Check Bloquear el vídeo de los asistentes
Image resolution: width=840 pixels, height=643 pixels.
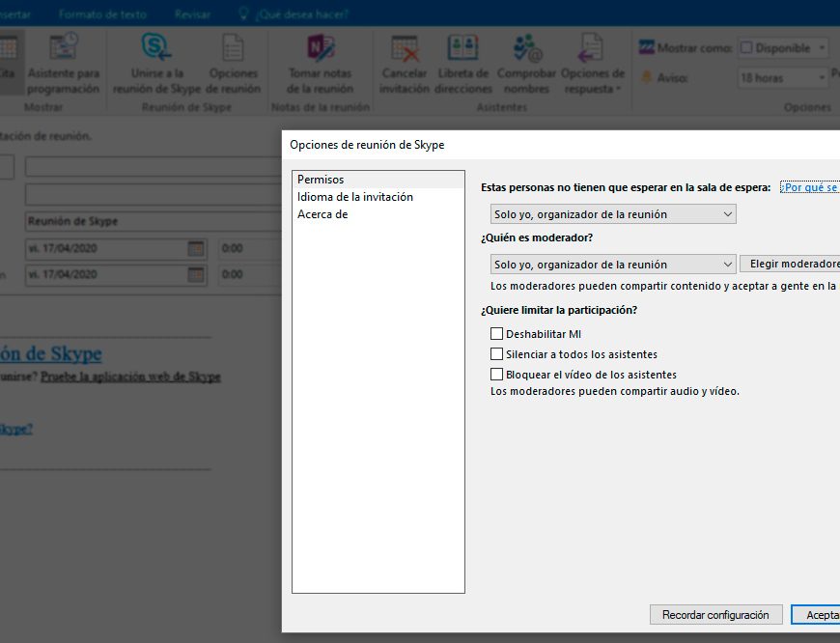[496, 374]
